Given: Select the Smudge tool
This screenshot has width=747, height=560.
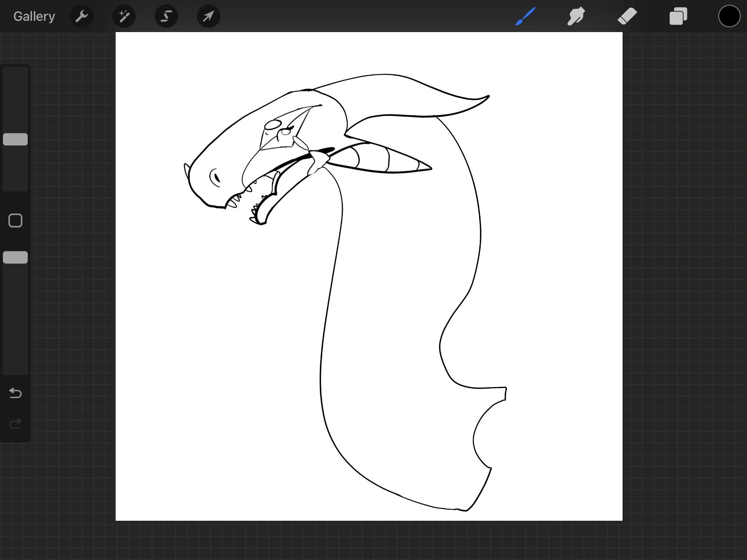Looking at the screenshot, I should (576, 16).
